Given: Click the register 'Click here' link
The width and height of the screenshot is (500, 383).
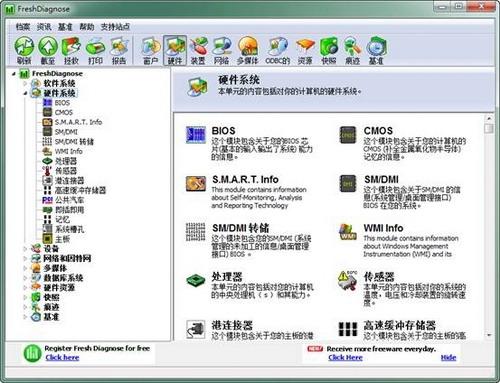Looking at the screenshot, I should 62,357.
